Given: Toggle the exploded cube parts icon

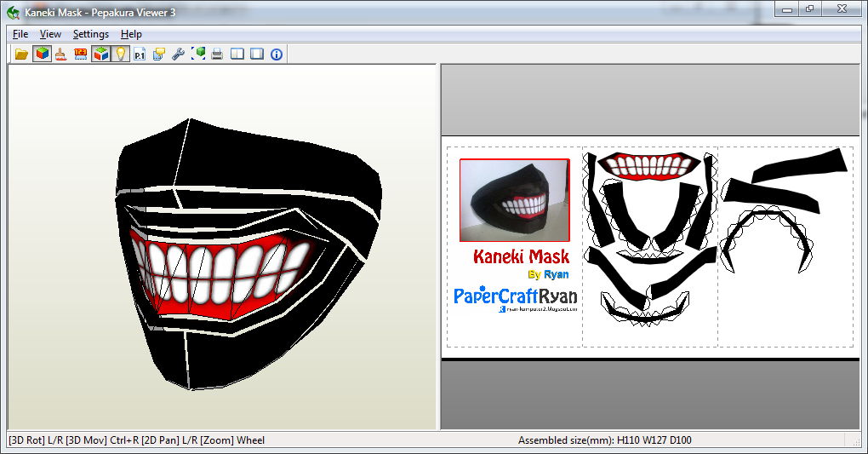Looking at the screenshot, I should pos(100,54).
